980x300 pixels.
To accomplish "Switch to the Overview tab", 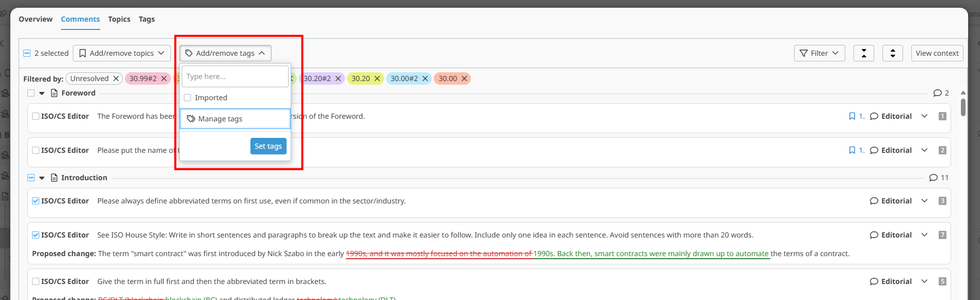I will point(36,19).
